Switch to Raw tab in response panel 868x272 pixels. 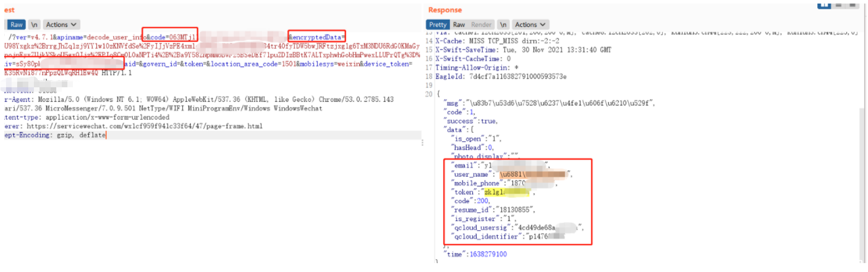[459, 25]
